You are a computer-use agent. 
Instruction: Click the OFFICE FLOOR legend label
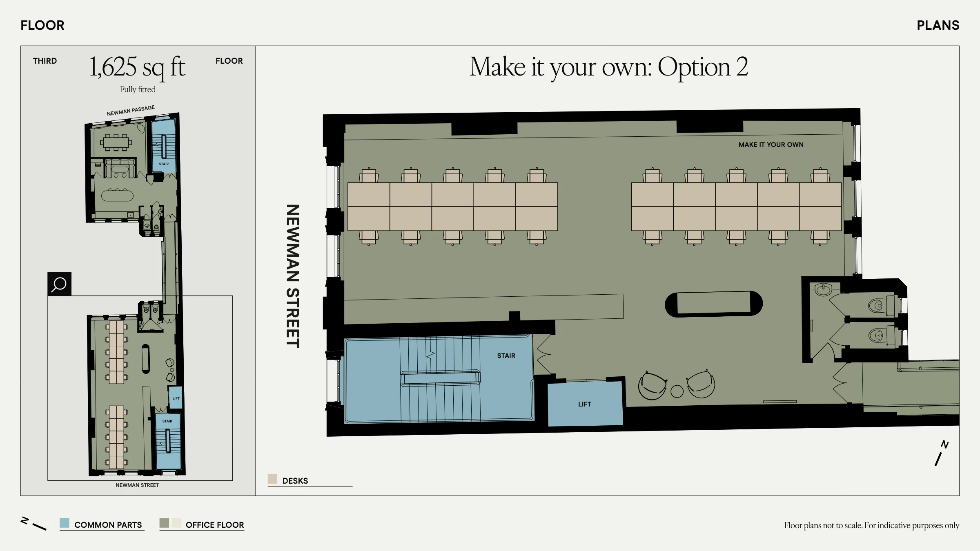point(215,525)
